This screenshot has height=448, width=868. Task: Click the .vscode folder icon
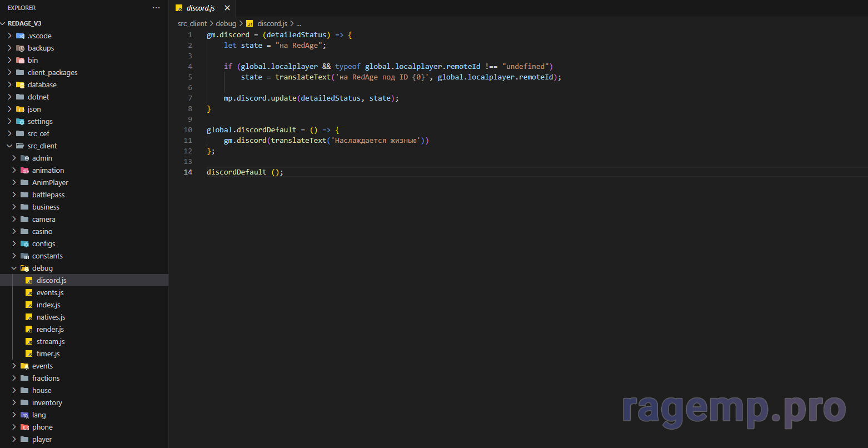(x=21, y=36)
